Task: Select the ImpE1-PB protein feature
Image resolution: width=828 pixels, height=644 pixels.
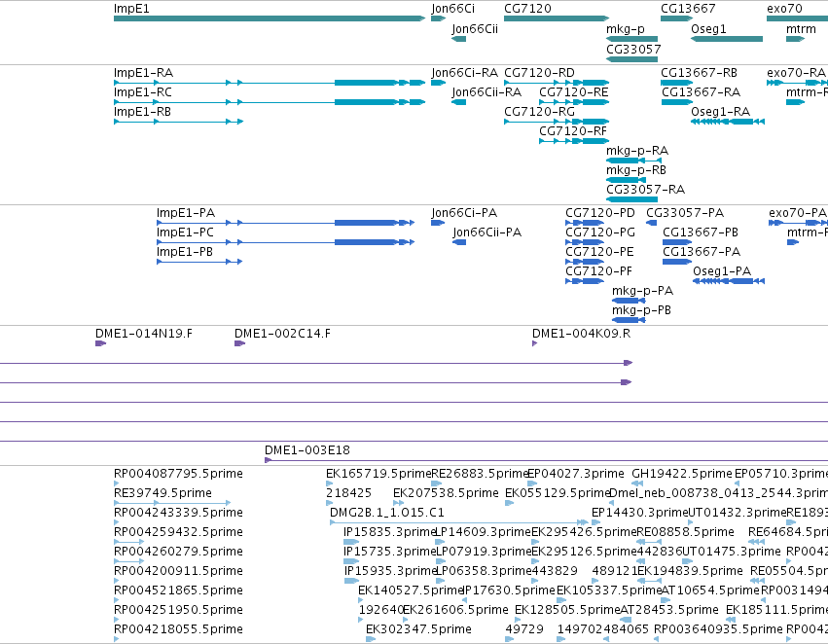Action: point(199,262)
